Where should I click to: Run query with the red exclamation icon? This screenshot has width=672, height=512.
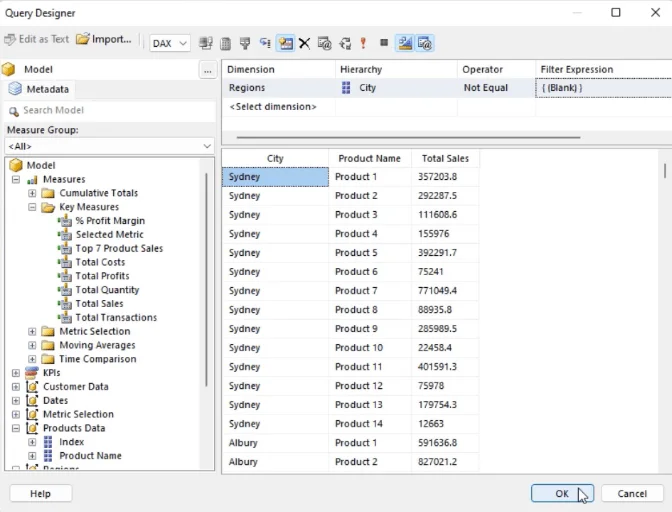[x=363, y=43]
